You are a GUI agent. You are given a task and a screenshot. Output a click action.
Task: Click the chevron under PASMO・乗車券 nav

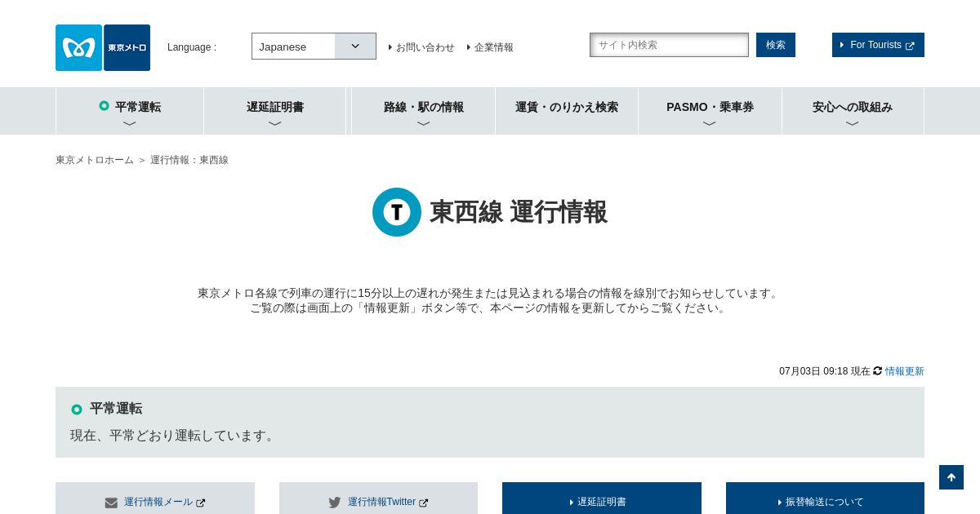click(x=710, y=124)
